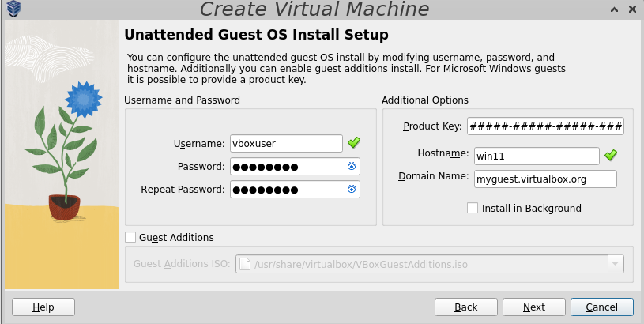Click the green checkmark next to Username

point(354,143)
